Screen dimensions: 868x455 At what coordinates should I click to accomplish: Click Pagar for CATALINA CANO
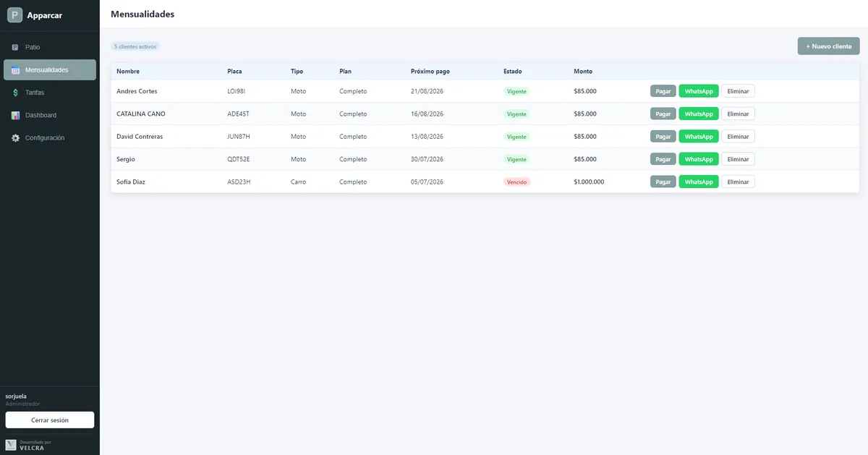pos(663,114)
